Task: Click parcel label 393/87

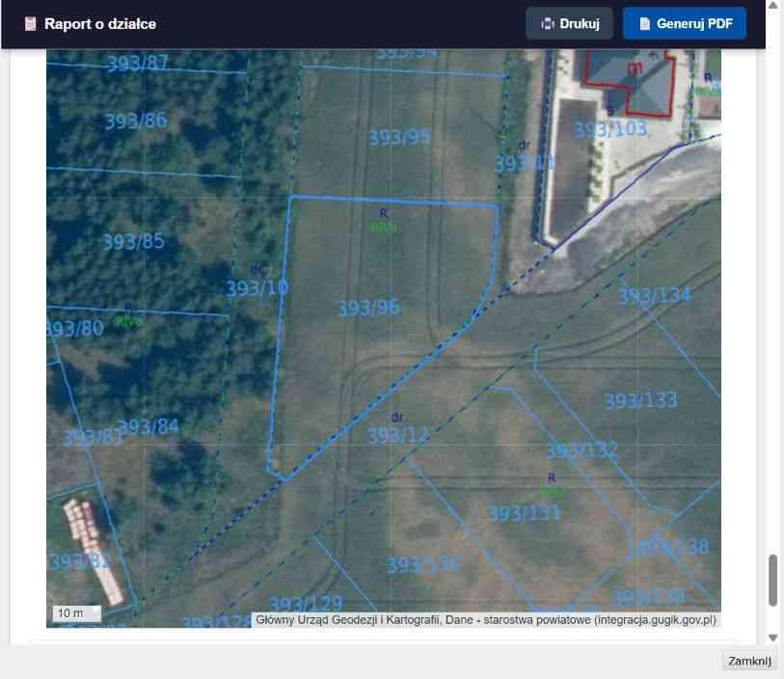Action: [x=138, y=63]
